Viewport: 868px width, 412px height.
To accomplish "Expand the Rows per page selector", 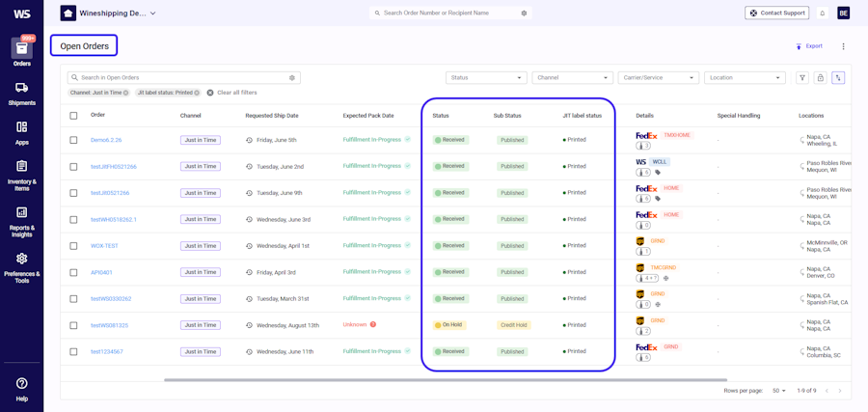I will 779,391.
